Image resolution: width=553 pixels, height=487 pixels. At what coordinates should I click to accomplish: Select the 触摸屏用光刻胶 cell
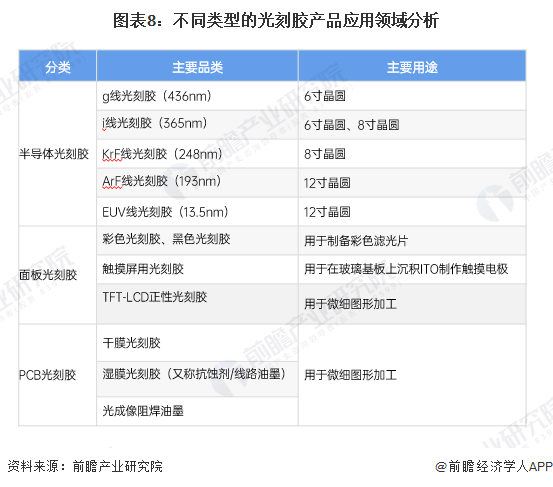(x=198, y=269)
